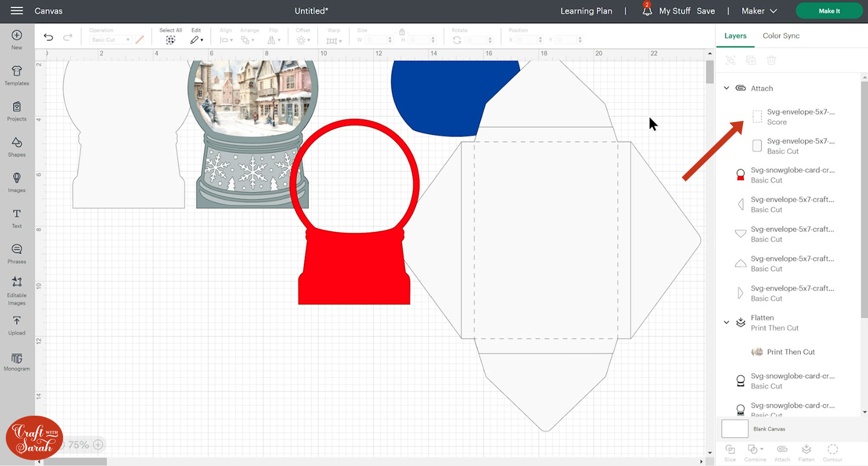Screen dimensions: 868x466
Task: Click the Save link
Action: click(705, 11)
